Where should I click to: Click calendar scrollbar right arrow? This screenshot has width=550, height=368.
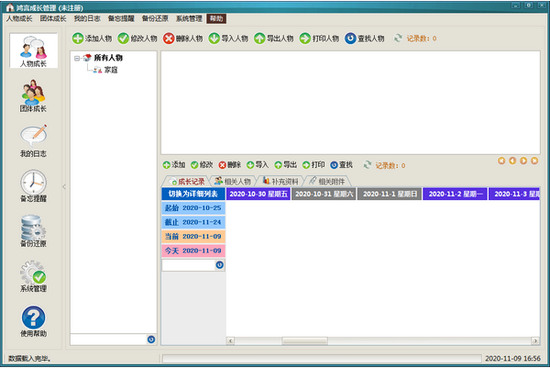[x=535, y=341]
